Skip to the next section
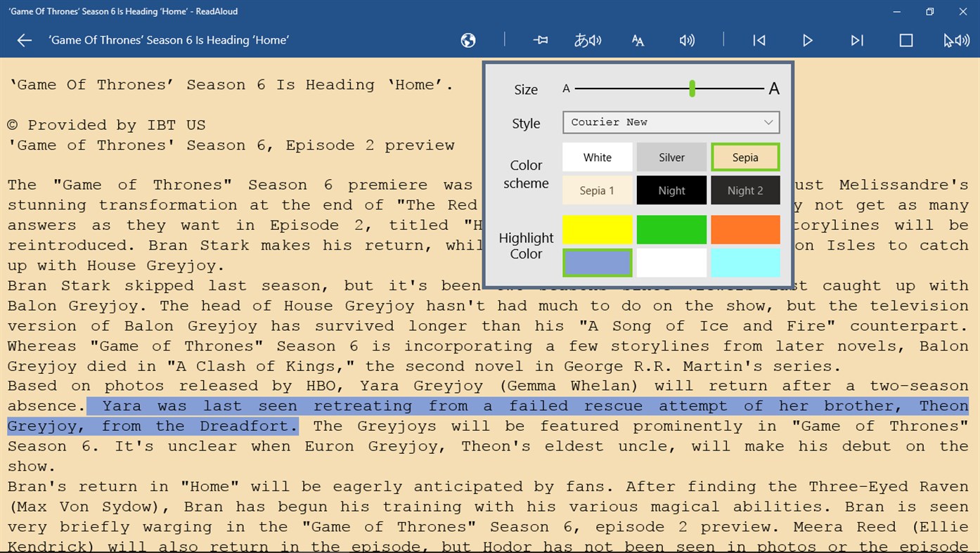This screenshot has height=553, width=980. [x=856, y=40]
